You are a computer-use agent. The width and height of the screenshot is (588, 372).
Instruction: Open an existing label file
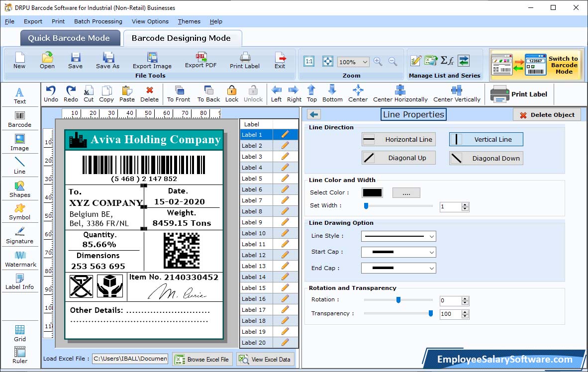[47, 61]
